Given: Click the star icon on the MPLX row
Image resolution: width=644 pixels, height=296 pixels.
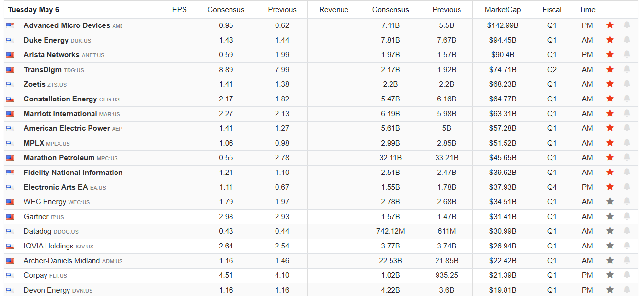Looking at the screenshot, I should coord(610,143).
